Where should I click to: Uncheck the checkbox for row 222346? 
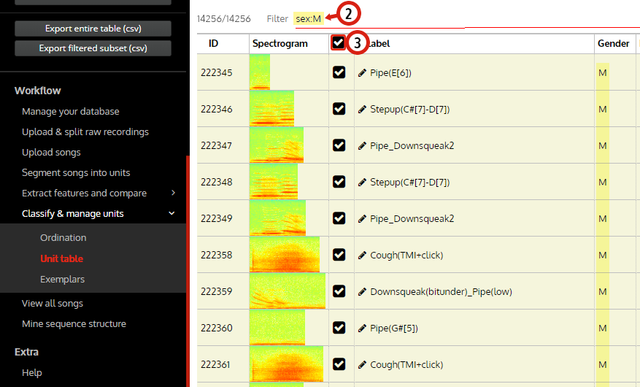(x=339, y=109)
